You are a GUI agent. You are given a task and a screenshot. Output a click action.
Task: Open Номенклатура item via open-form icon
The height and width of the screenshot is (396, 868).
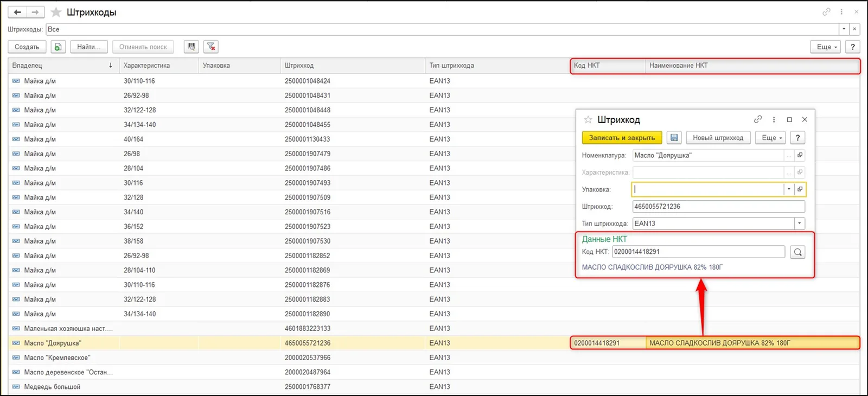click(800, 155)
